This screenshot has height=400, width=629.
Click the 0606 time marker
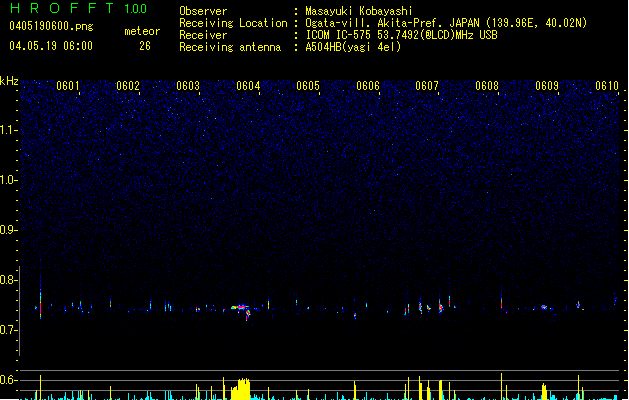(368, 86)
